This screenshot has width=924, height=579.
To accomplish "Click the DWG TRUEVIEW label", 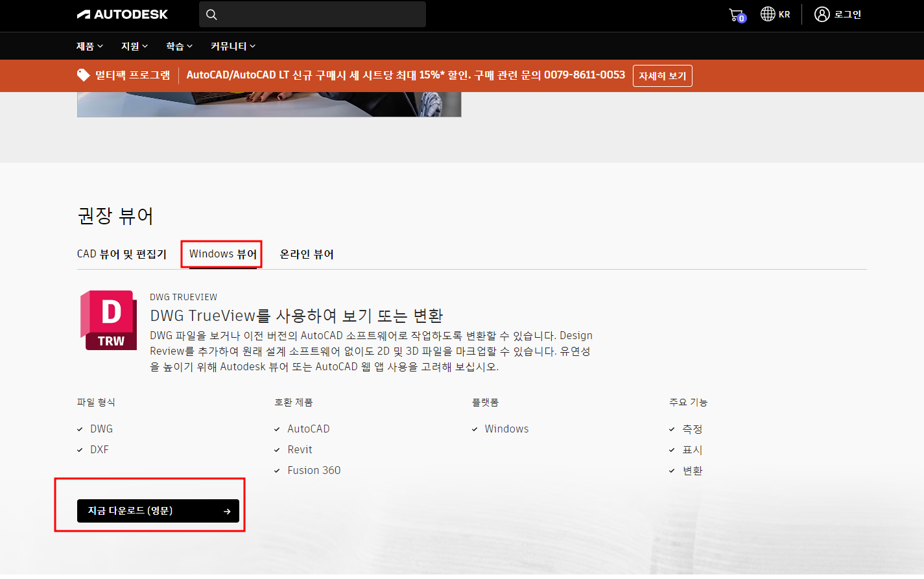I will coord(184,297).
